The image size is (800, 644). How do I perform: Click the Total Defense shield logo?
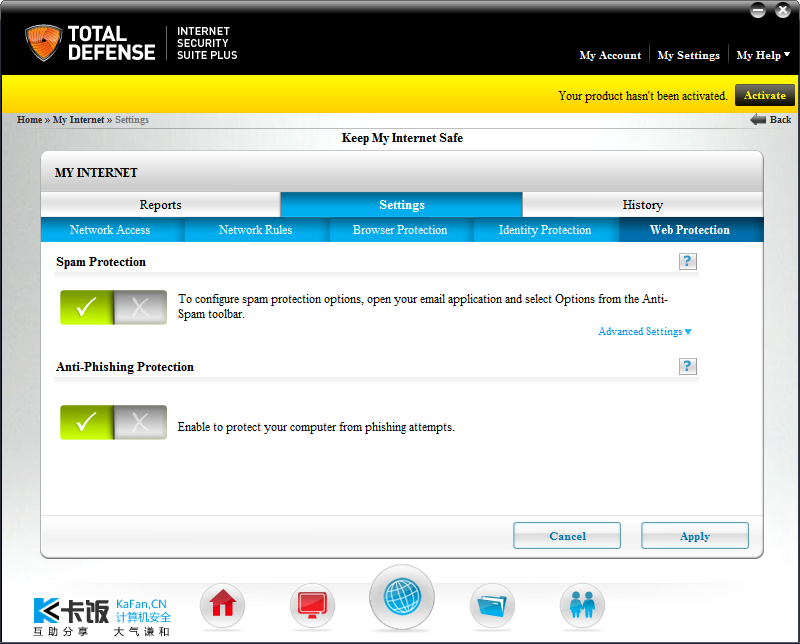coord(43,43)
